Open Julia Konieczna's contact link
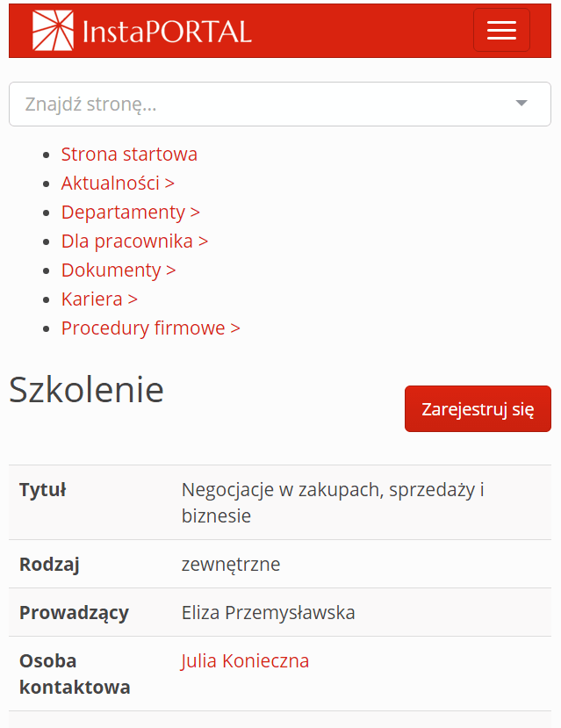561x728 pixels. click(245, 660)
